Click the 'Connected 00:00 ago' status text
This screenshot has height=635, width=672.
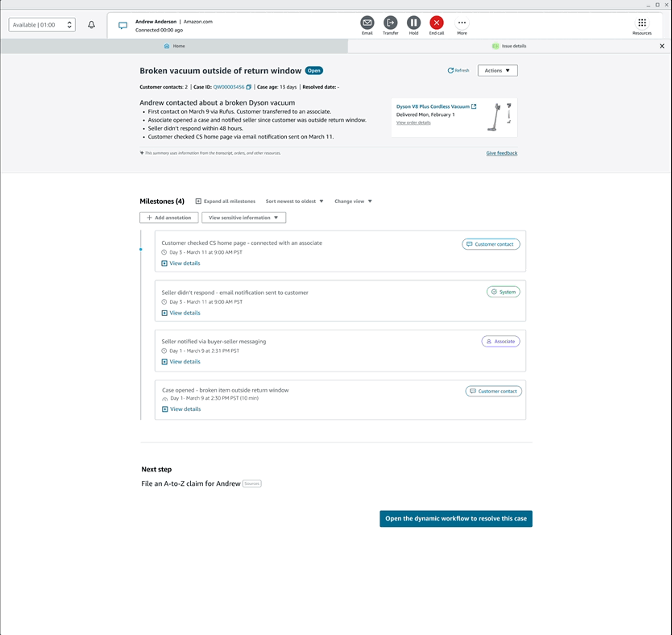(x=159, y=31)
